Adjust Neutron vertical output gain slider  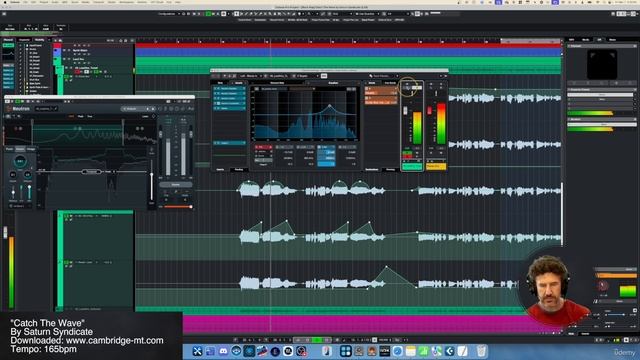[x=152, y=175]
